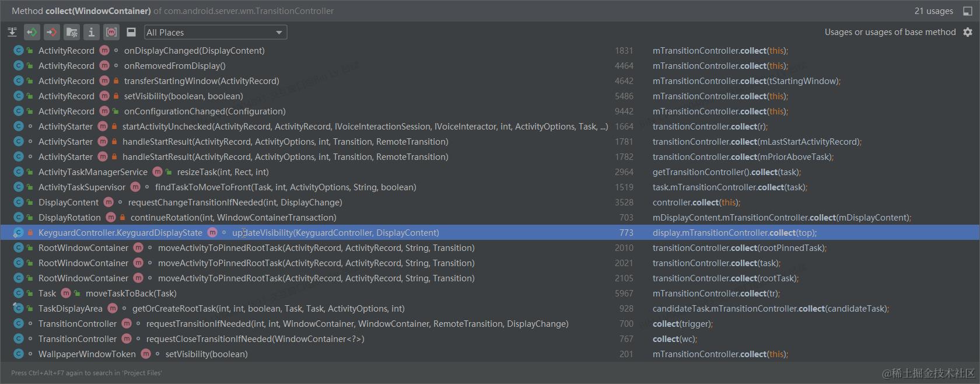
Task: Click method icon before requestCloseTransitionIfNeeded
Action: click(127, 338)
